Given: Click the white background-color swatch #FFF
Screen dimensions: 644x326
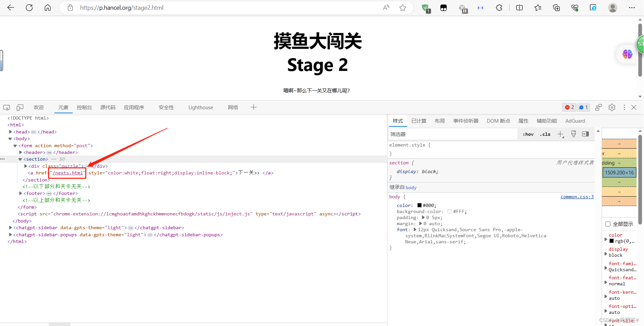Looking at the screenshot, I should point(450,211).
